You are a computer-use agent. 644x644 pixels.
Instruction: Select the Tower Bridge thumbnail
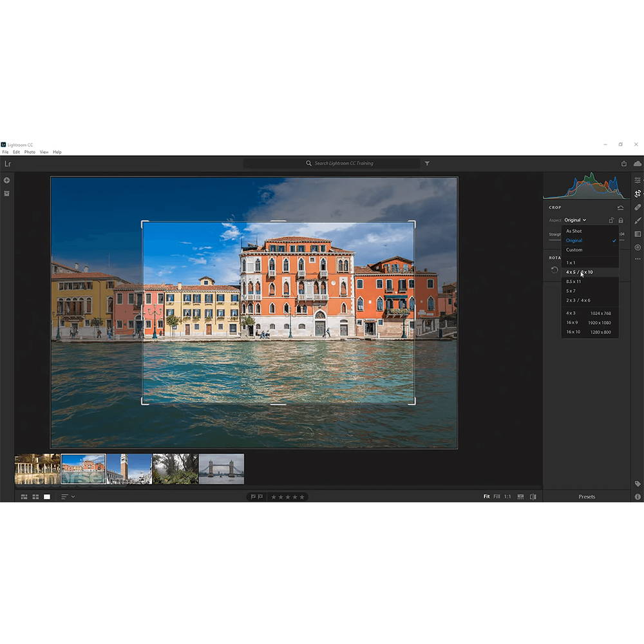point(222,469)
